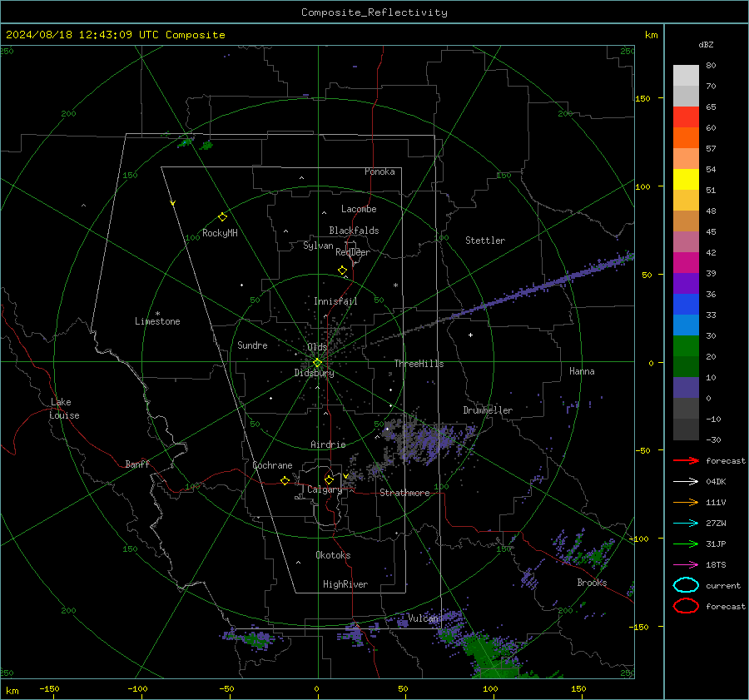The height and width of the screenshot is (700, 749).
Task: Click the magenta 18TS arrow icon
Action: 686,565
